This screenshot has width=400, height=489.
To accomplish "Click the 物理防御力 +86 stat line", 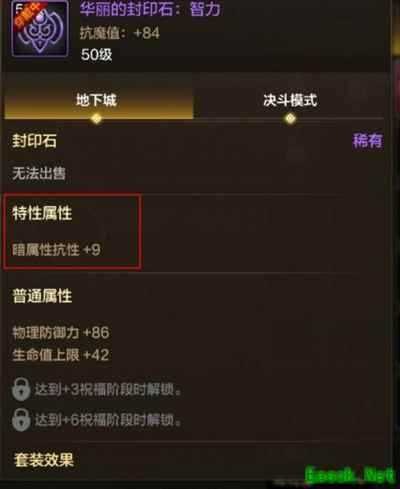I will pos(61,332).
